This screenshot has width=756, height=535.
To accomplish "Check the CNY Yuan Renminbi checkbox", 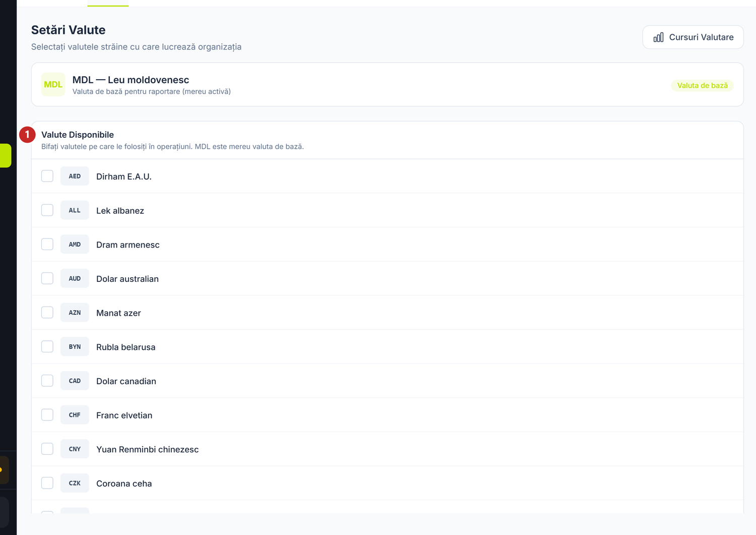I will click(x=47, y=449).
